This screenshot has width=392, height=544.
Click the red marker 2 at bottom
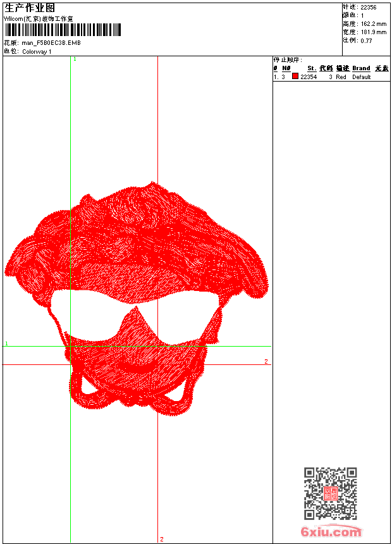click(x=162, y=539)
